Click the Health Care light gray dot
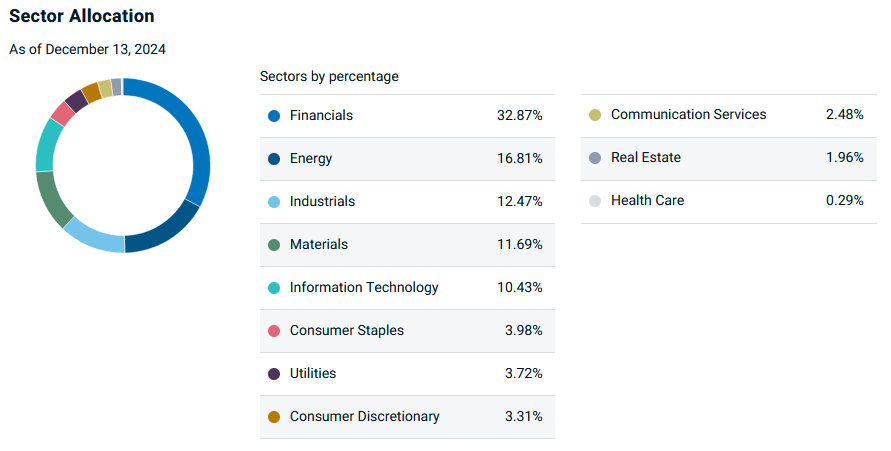The width and height of the screenshot is (891, 451). [595, 201]
